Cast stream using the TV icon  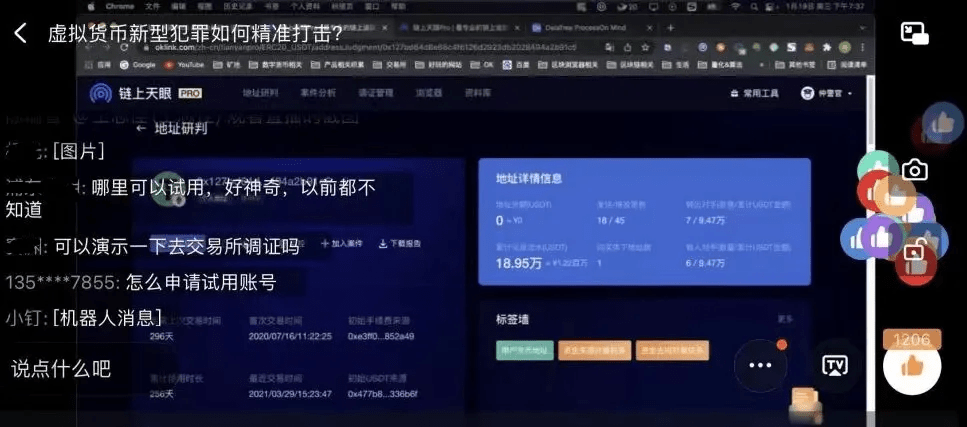(x=835, y=365)
